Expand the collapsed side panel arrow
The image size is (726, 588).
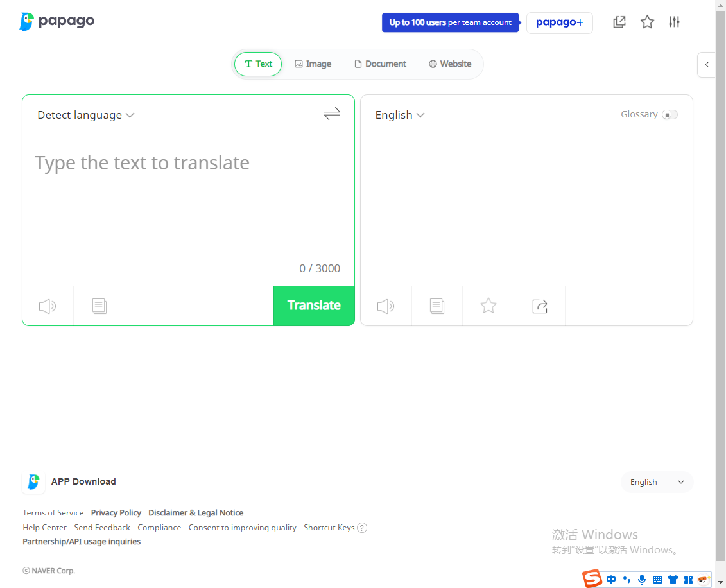(x=707, y=65)
